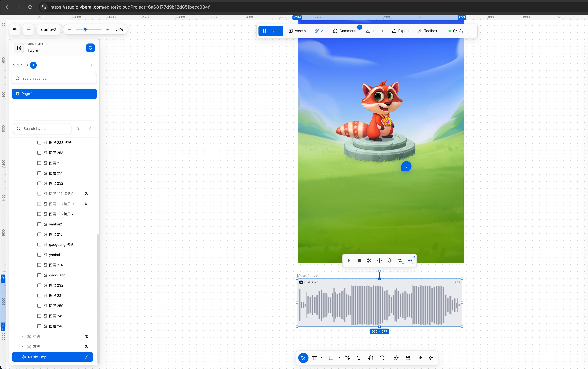The width and height of the screenshot is (588, 369).
Task: Switch to the Layers tab
Action: 271,31
